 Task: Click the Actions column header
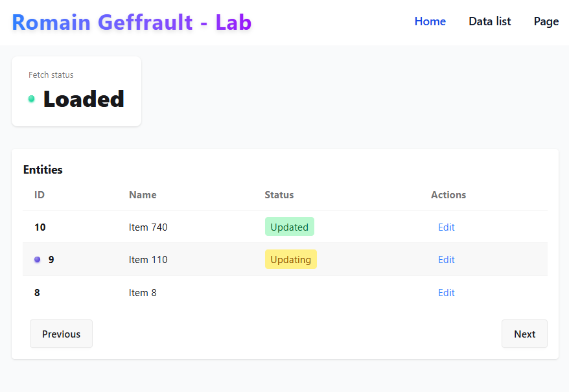click(448, 195)
